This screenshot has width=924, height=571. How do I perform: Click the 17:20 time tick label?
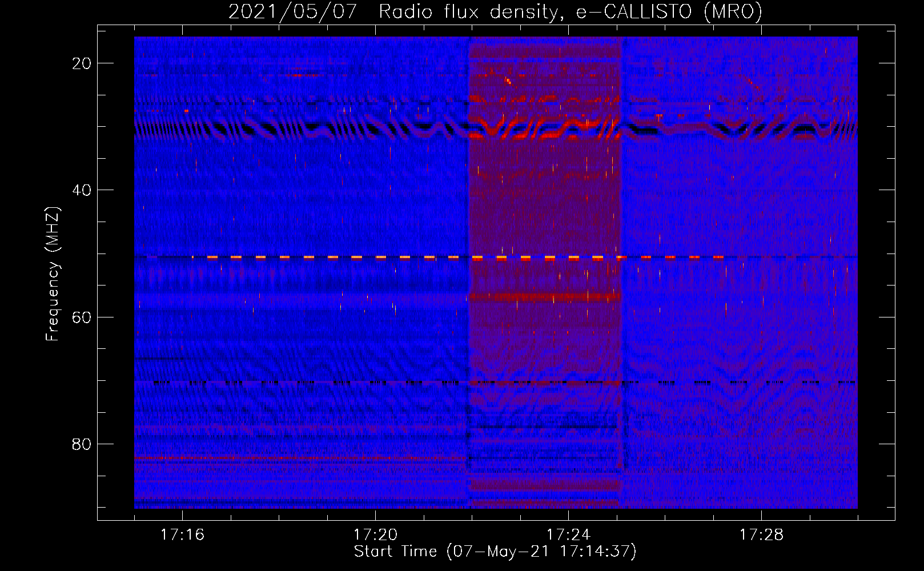click(375, 534)
